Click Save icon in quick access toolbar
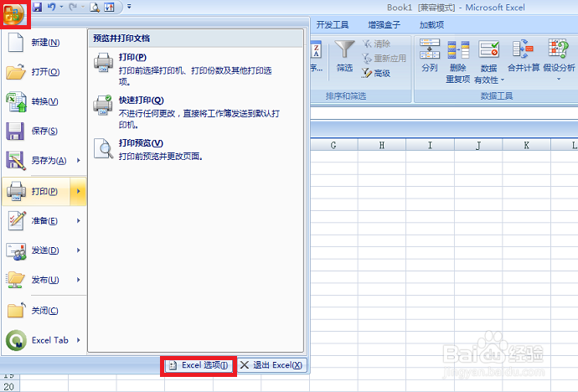Viewport: 578px width, 392px height. click(x=37, y=7)
